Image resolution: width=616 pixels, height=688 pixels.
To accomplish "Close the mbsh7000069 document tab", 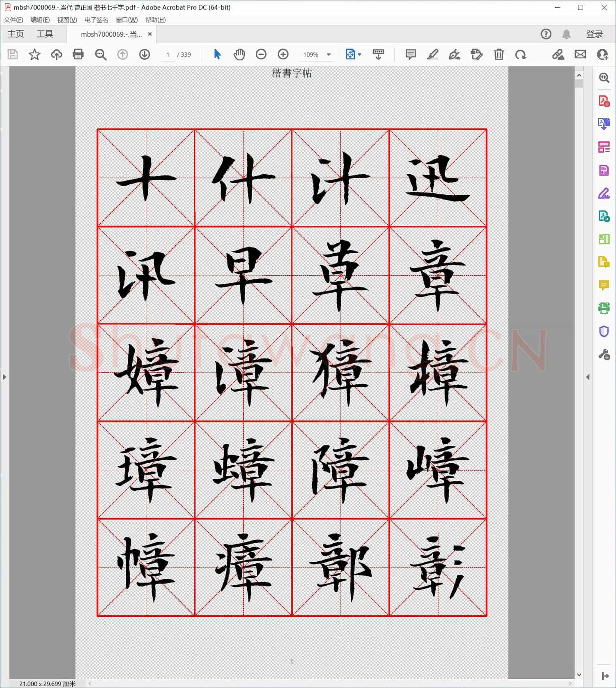I will pyautogui.click(x=150, y=34).
